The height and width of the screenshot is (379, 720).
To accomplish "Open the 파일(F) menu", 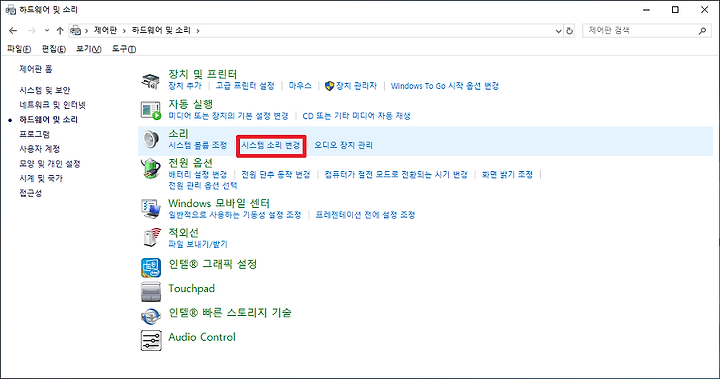I will coord(19,49).
